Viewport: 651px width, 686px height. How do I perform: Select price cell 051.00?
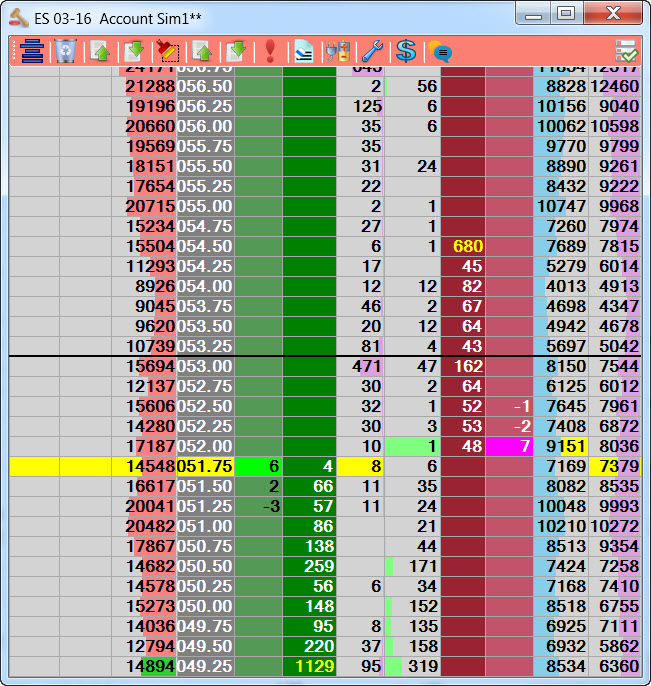(205, 526)
